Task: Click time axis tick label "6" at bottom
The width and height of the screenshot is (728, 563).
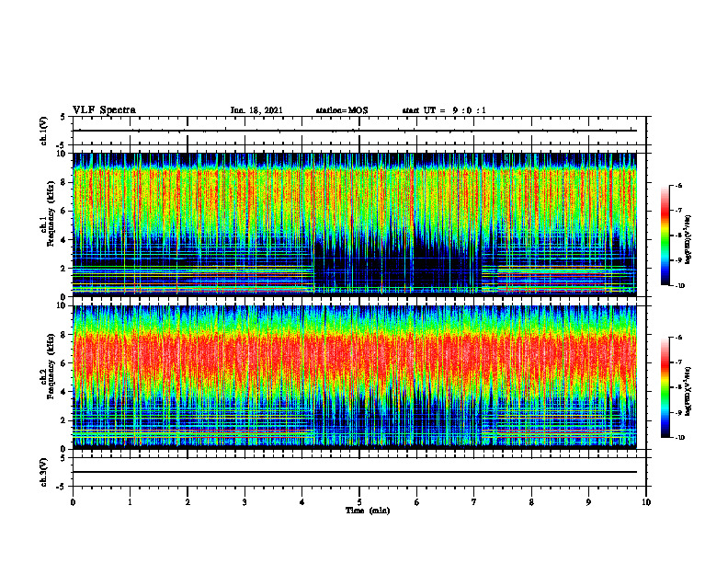Action: [x=417, y=502]
